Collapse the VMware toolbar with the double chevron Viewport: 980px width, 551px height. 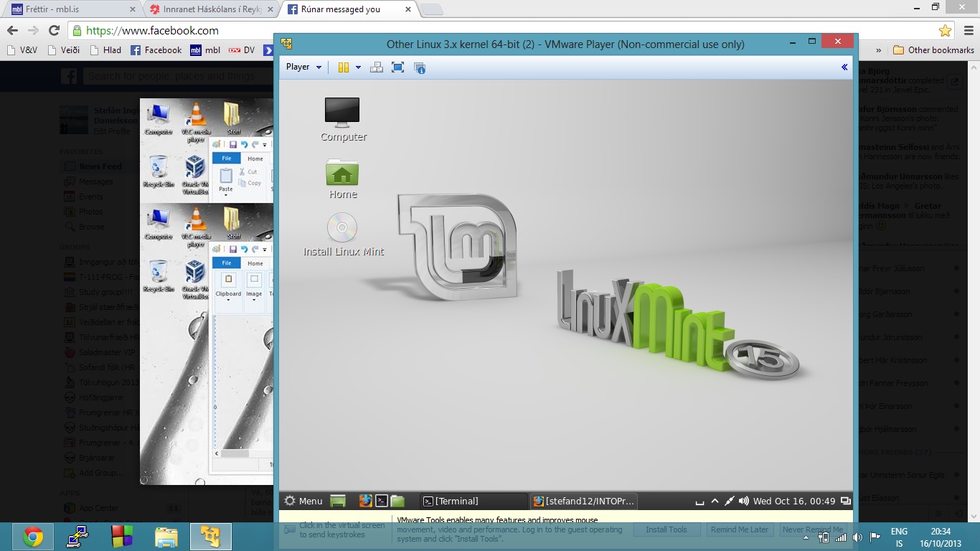(844, 67)
